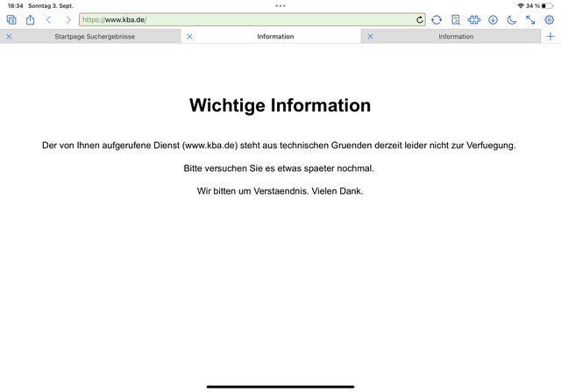Click the sentence beginning 'Der von Ihnen aufgerufene Dienst'
This screenshot has width=561, height=392.
tap(279, 146)
